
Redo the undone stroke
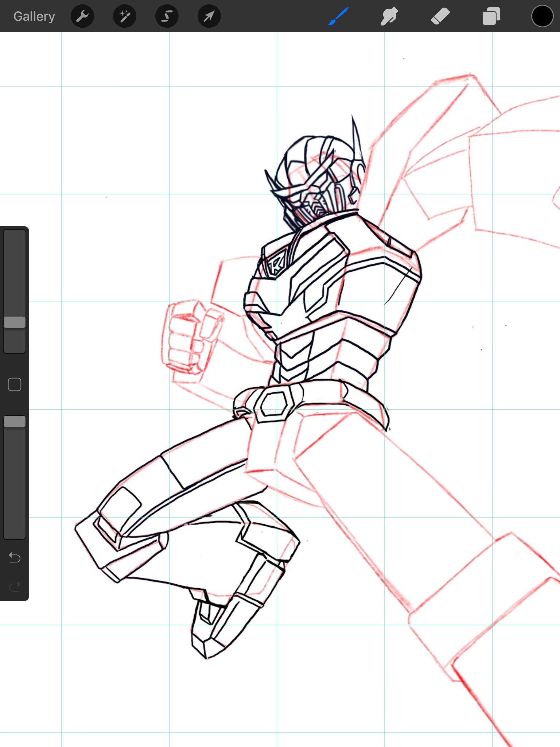[x=15, y=587]
